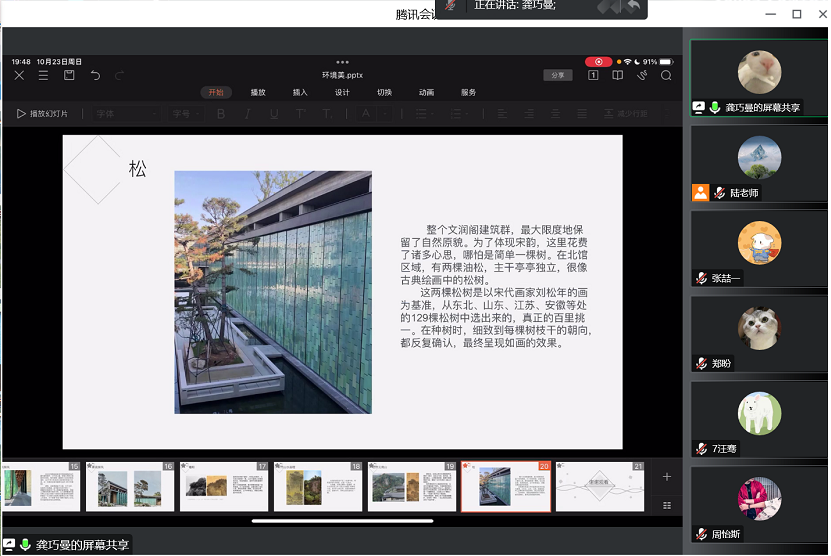Click the add slide plus icon
Image resolution: width=831 pixels, height=556 pixels.
pos(667,477)
